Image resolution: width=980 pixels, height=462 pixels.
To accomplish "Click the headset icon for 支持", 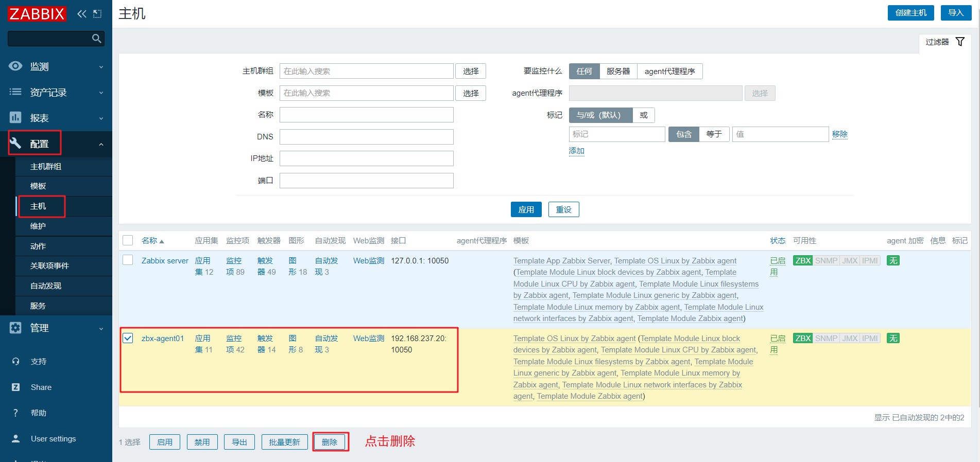I will pos(15,361).
